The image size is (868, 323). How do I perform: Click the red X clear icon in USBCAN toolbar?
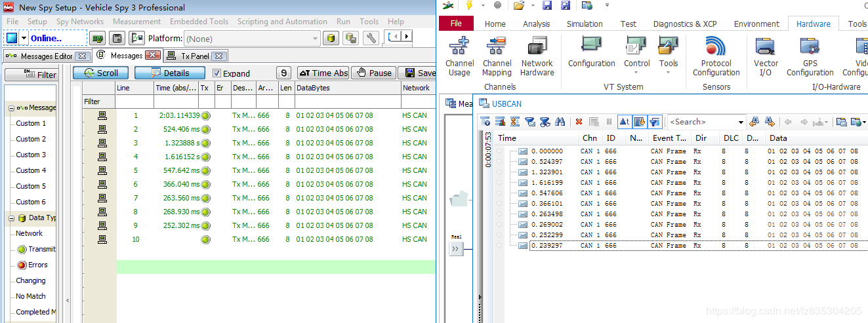coord(579,122)
